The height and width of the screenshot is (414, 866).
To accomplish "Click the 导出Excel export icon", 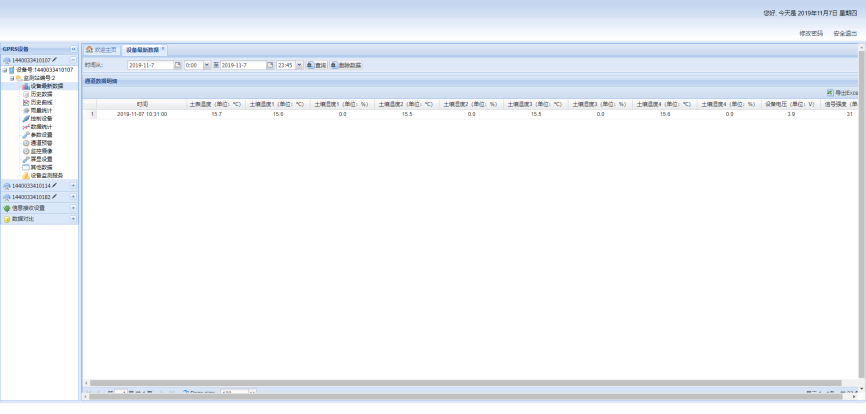I will (830, 92).
